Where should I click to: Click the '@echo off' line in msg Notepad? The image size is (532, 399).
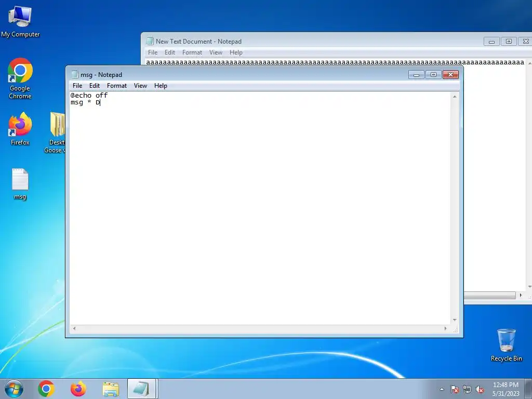coord(89,96)
